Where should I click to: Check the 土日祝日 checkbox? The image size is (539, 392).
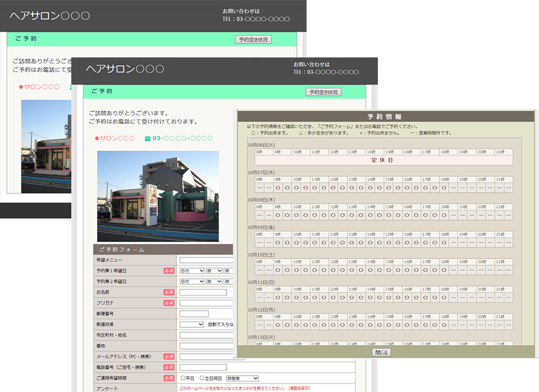[202, 378]
